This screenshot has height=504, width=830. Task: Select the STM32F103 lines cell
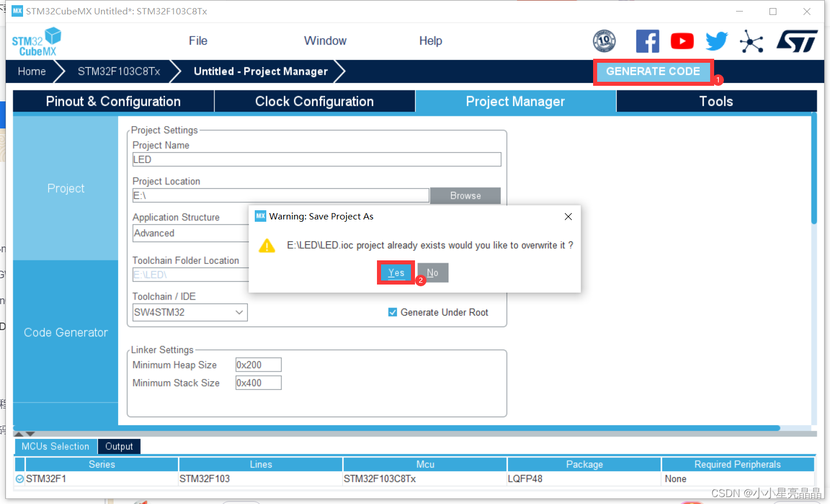[x=261, y=479]
